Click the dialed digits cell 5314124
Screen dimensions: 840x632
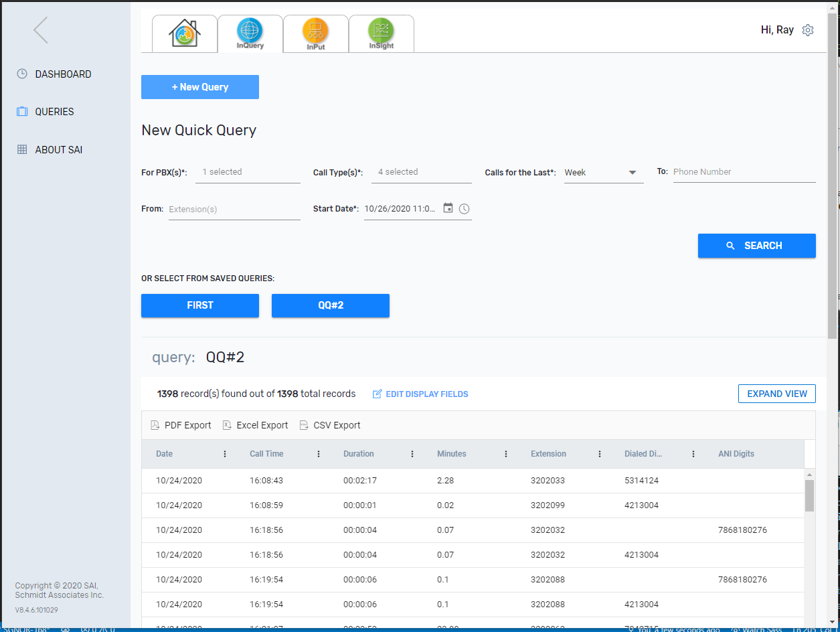pyautogui.click(x=641, y=481)
